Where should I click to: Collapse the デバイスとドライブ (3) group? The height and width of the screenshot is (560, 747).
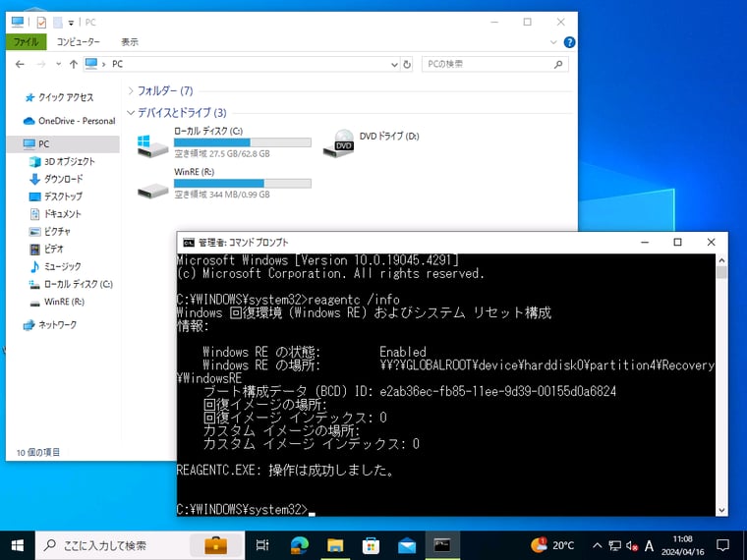pyautogui.click(x=131, y=112)
